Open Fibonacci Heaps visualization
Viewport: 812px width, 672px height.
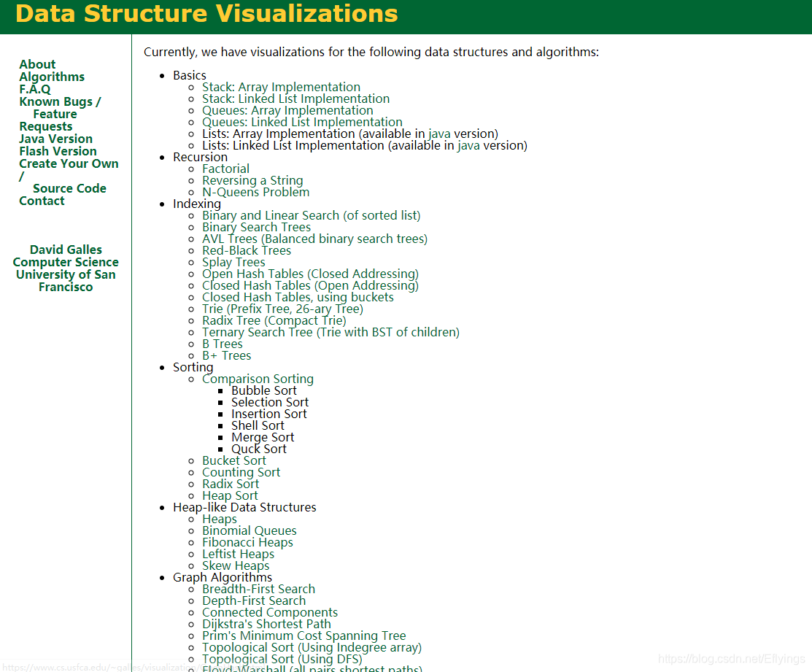point(247,543)
